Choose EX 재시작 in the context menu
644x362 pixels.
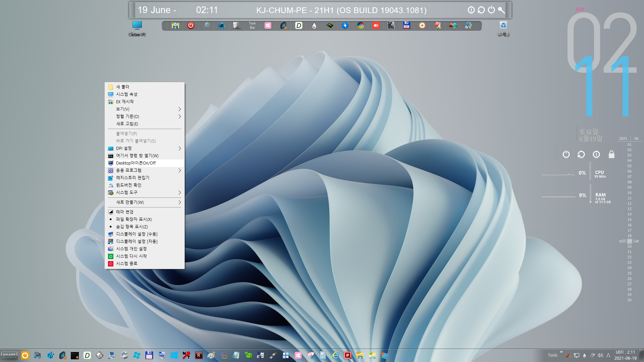coord(145,102)
